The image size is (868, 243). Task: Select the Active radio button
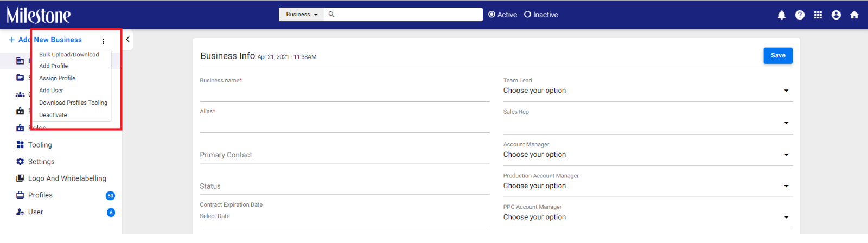[492, 15]
